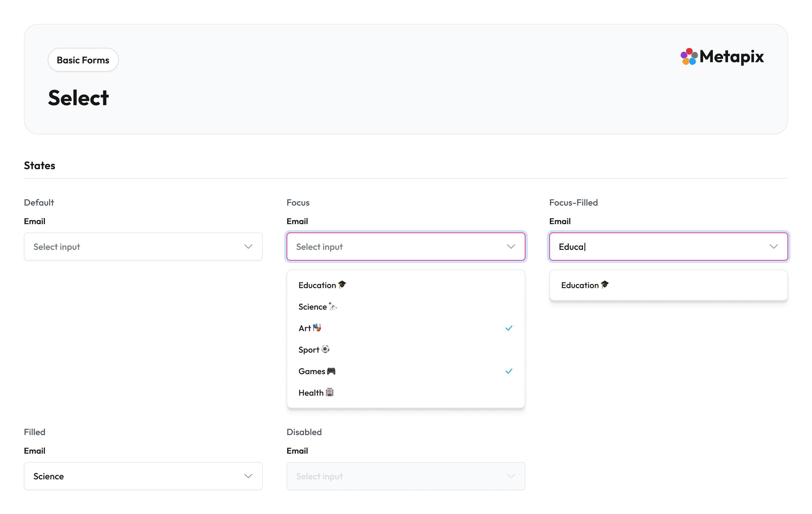Viewport: 812px width, 514px height.
Task: Click the Focus-Filled select chevron
Action: [773, 247]
